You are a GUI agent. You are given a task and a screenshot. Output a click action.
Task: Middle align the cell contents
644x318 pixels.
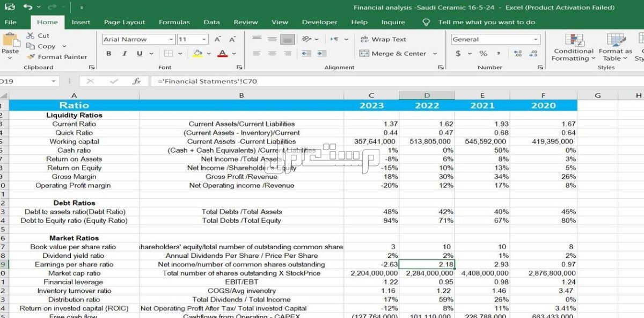(273, 39)
